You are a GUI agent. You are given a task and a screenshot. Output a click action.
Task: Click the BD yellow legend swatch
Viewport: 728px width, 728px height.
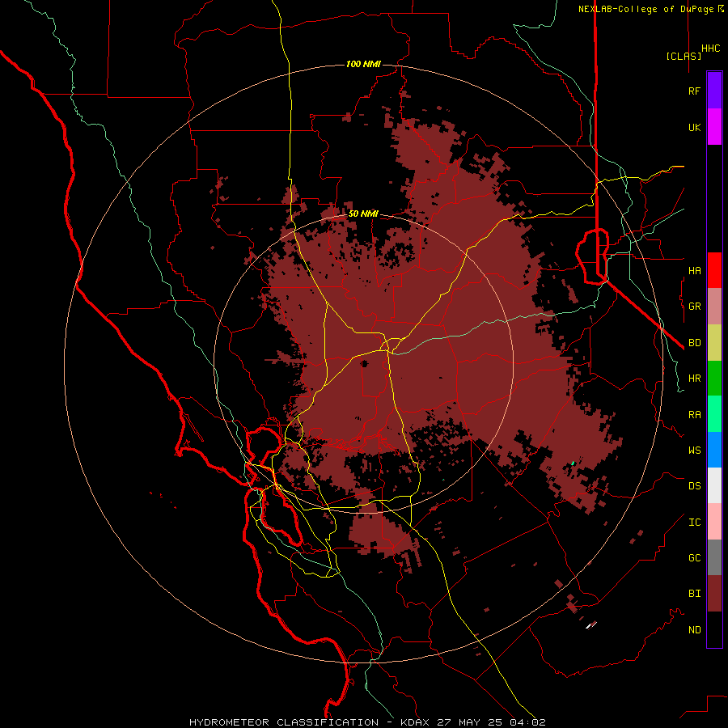pyautogui.click(x=714, y=343)
